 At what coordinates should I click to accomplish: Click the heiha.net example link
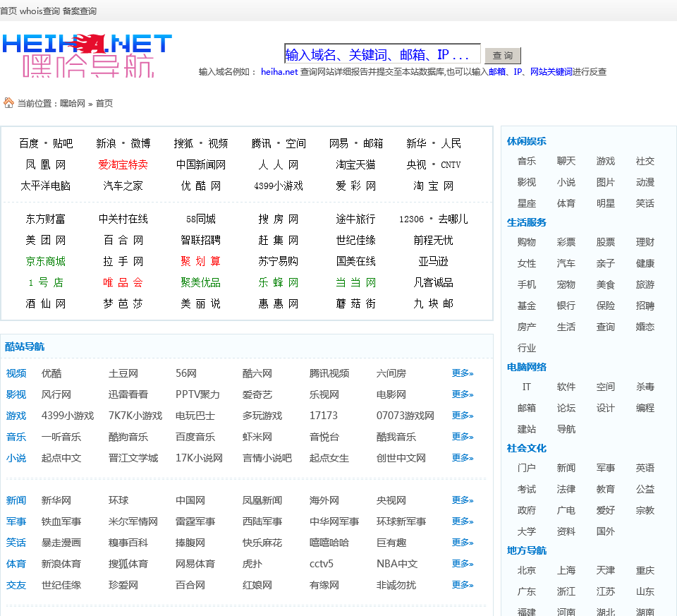[279, 72]
